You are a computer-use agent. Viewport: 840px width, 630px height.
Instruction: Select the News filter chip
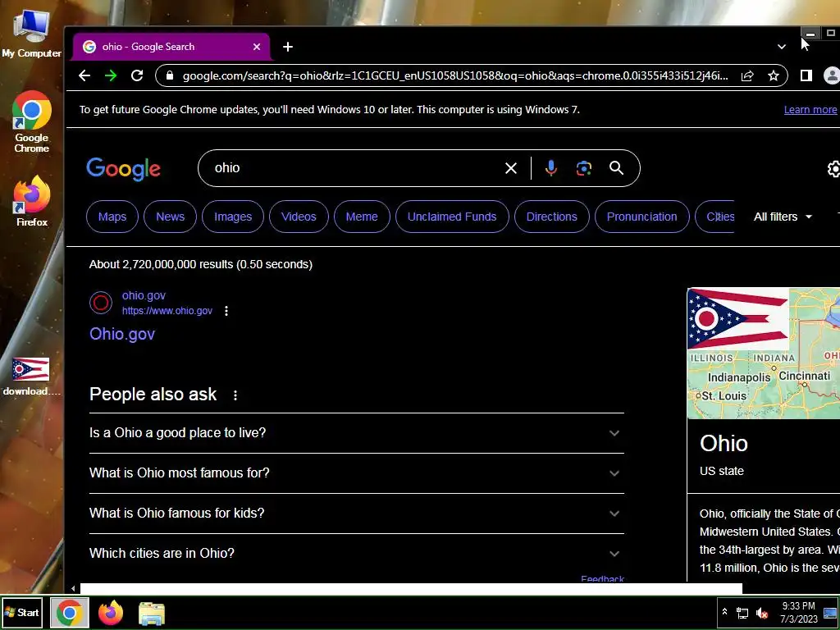point(171,217)
